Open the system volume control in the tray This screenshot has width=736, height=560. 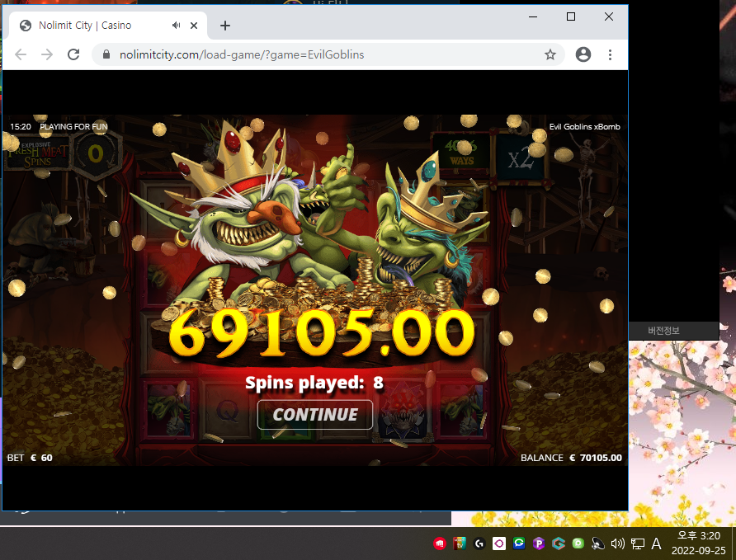click(x=617, y=544)
